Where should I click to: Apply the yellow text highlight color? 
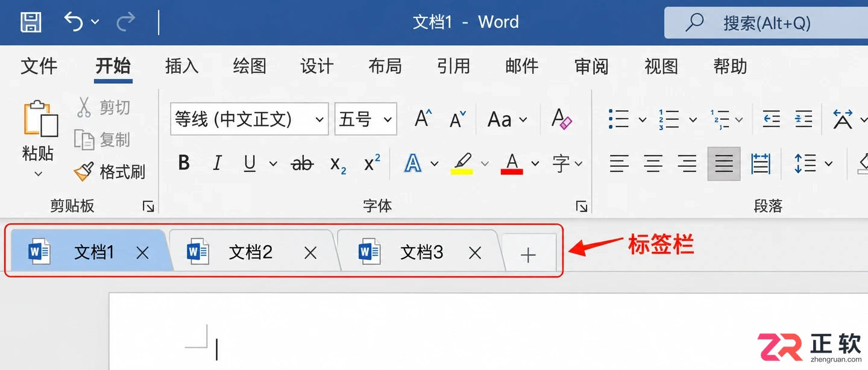pos(462,163)
